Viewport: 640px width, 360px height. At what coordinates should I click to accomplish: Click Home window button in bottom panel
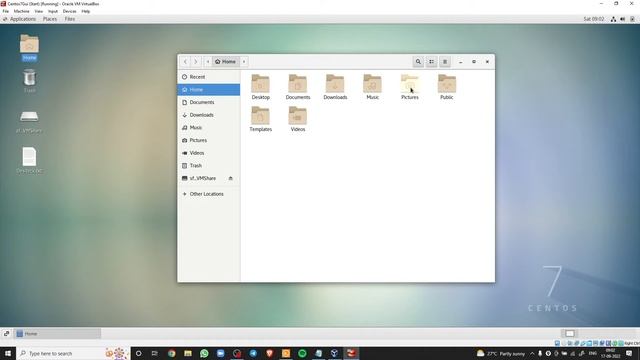tap(58, 333)
